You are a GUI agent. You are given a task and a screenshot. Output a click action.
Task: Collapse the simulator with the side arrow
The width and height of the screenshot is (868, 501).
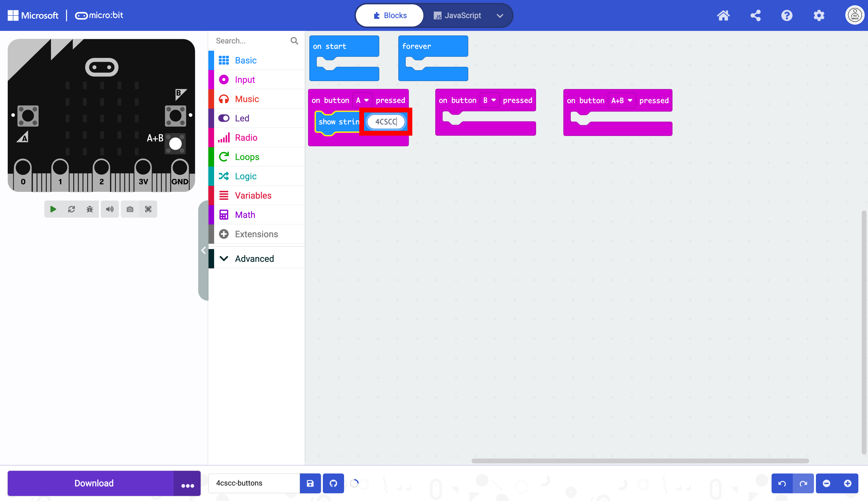point(203,250)
